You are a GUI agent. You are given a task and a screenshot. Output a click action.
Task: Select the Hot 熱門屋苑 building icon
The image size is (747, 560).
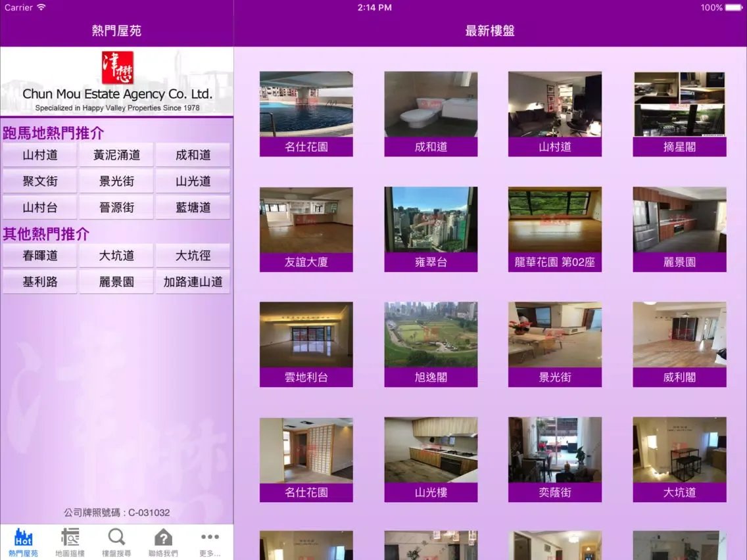[24, 539]
